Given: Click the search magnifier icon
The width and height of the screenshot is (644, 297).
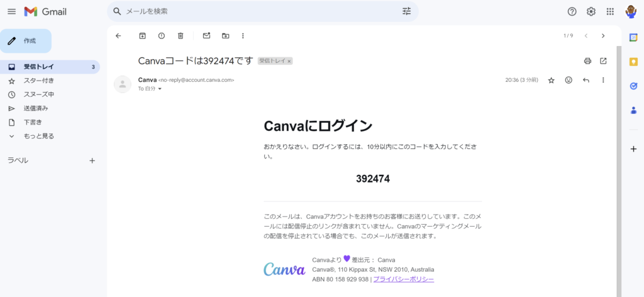Looking at the screenshot, I should (x=117, y=11).
